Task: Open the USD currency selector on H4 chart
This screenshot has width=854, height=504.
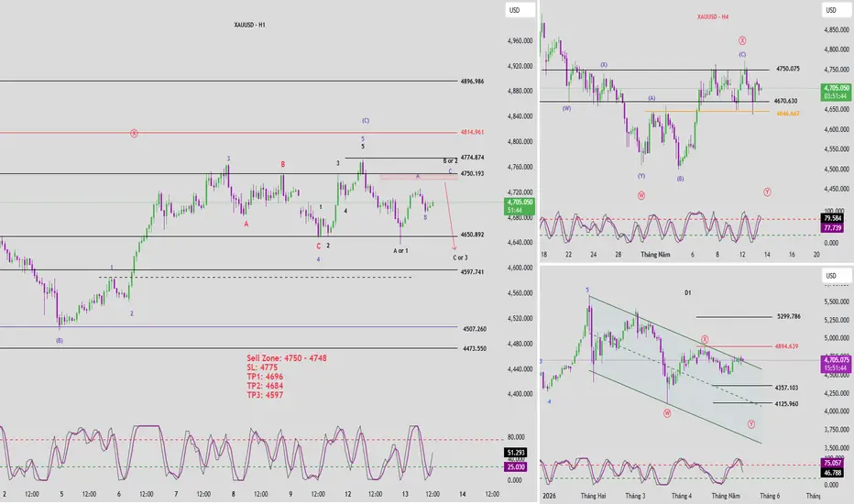Action: pos(837,10)
